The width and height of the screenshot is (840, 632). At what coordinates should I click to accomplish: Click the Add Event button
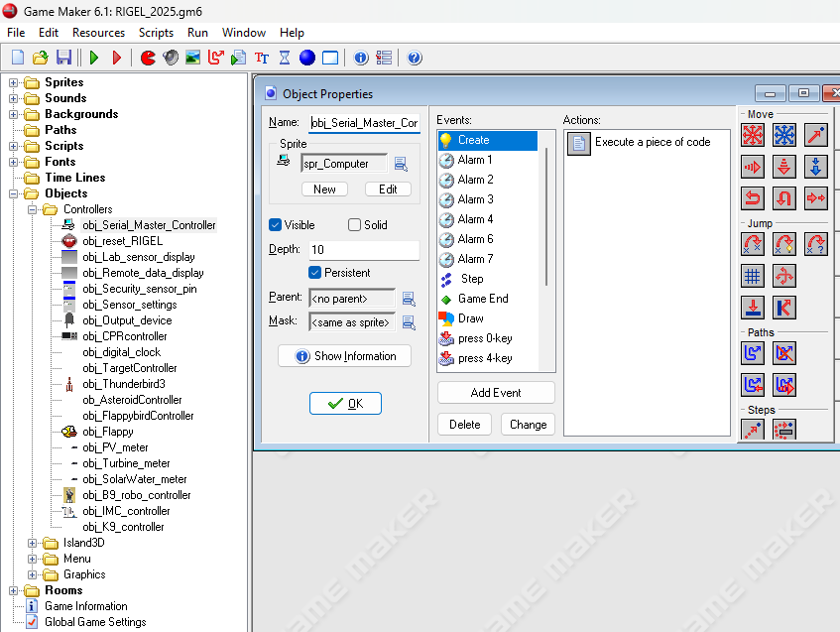(x=495, y=393)
